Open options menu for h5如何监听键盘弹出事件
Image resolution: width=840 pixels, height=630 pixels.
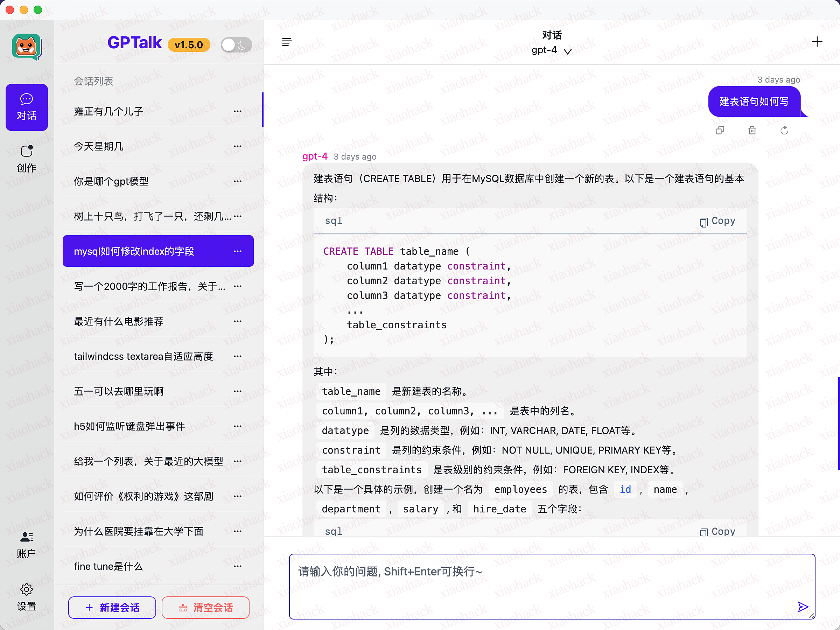click(238, 426)
